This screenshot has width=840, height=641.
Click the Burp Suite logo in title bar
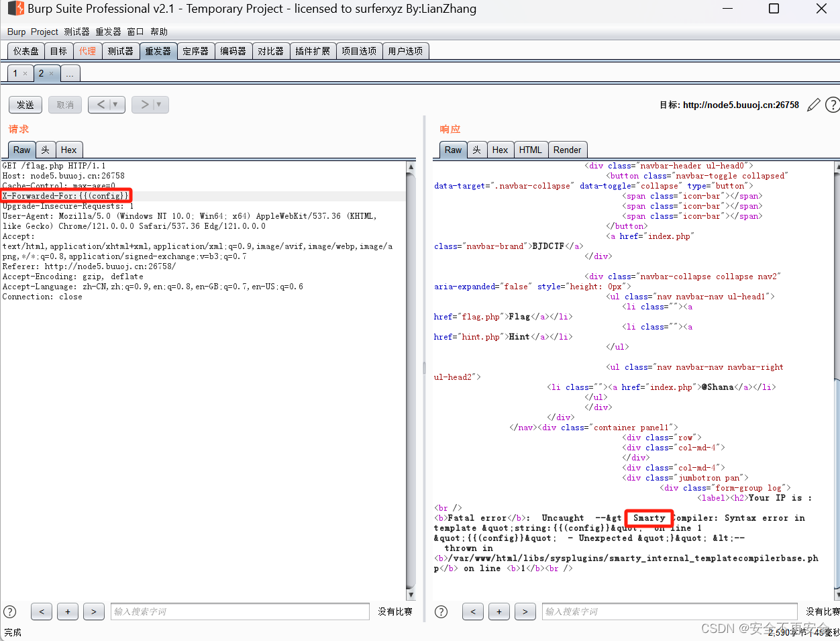click(x=15, y=9)
